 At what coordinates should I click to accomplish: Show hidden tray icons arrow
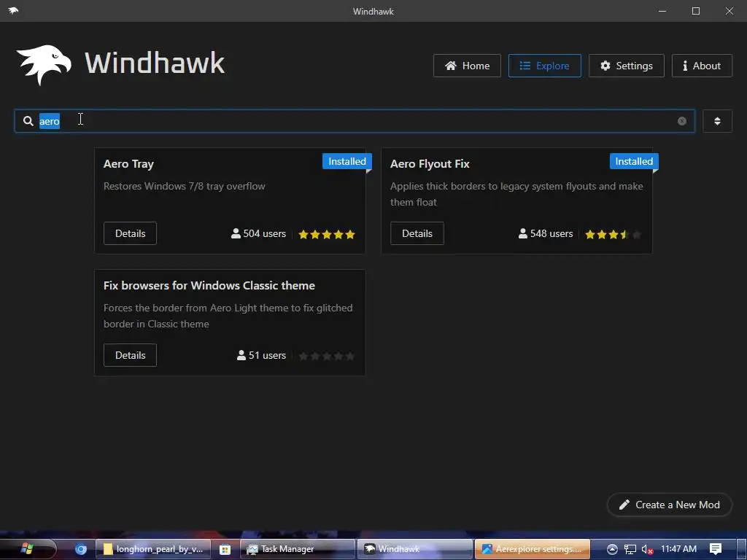coord(612,550)
